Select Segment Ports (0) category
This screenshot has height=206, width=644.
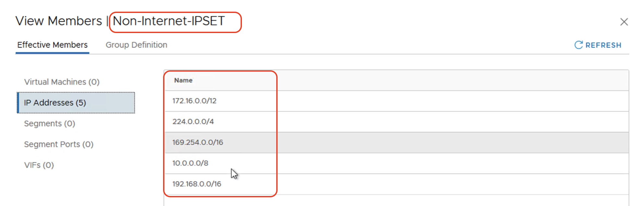point(59,144)
